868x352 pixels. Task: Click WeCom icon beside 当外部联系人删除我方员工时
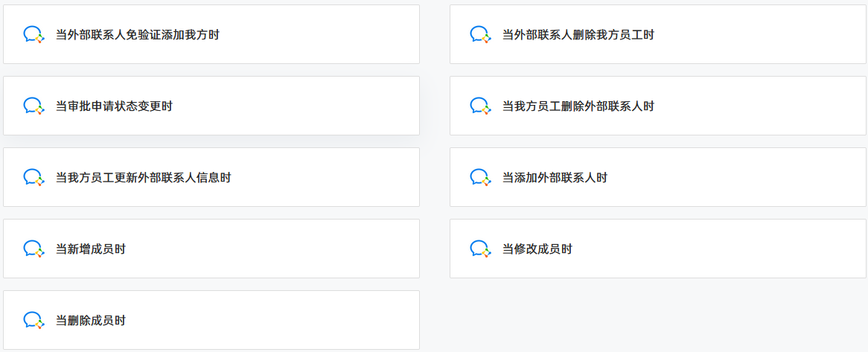point(480,34)
